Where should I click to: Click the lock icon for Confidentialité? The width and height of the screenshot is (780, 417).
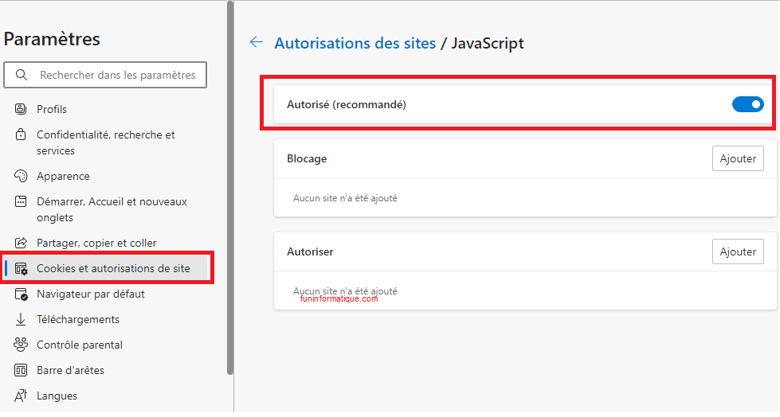[20, 134]
